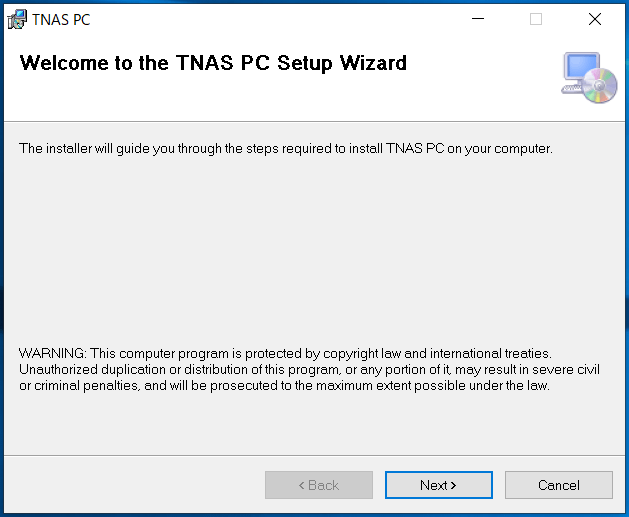Screen dimensions: 629x517
Task: Cancel the TNAS PC setup
Action: click(559, 485)
